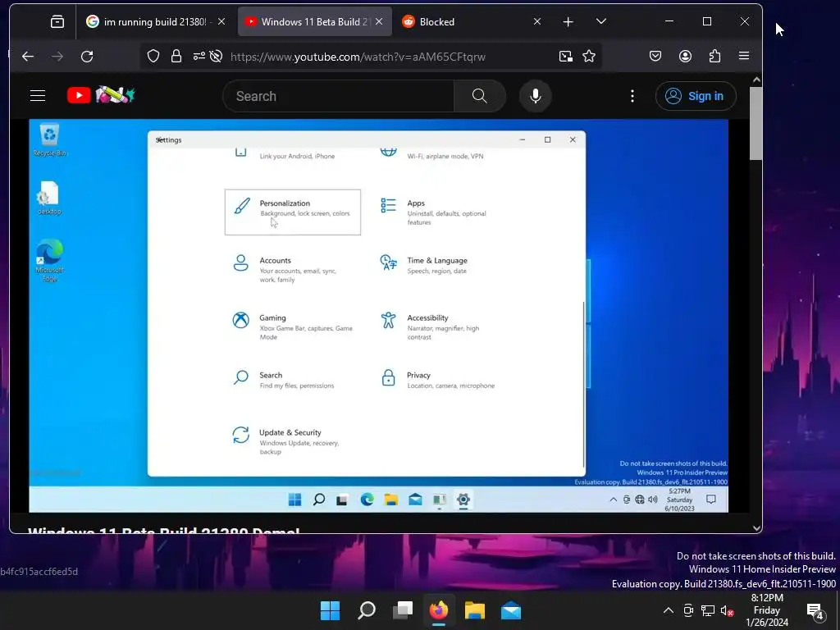Viewport: 840px width, 630px height.
Task: Close the Blocked tab
Action: pyautogui.click(x=537, y=21)
